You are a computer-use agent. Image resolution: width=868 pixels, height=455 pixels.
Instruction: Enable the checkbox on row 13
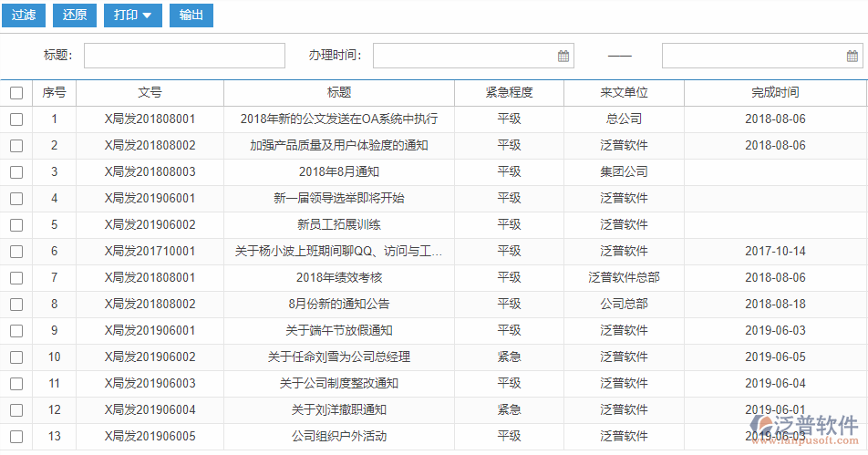[x=16, y=436]
